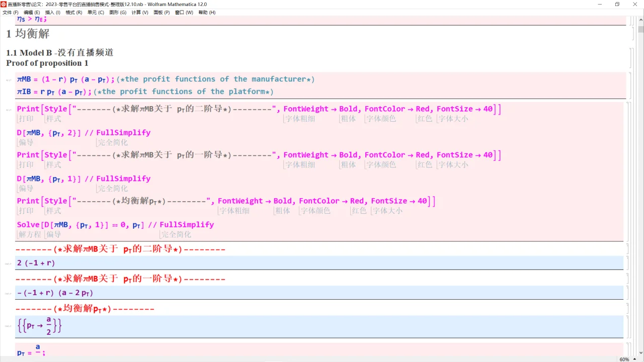The image size is (644, 362).
Task: Open the 格式 (R) menu
Action: (74, 13)
